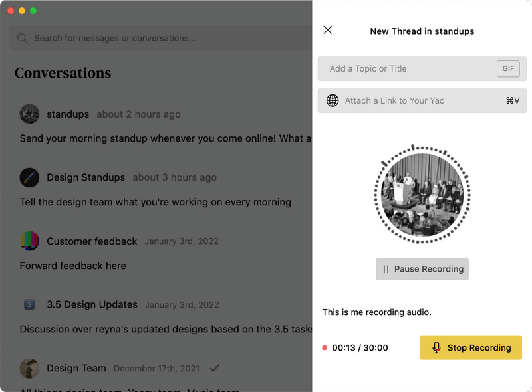Select the Design Standups pencil avatar icon

(29, 177)
